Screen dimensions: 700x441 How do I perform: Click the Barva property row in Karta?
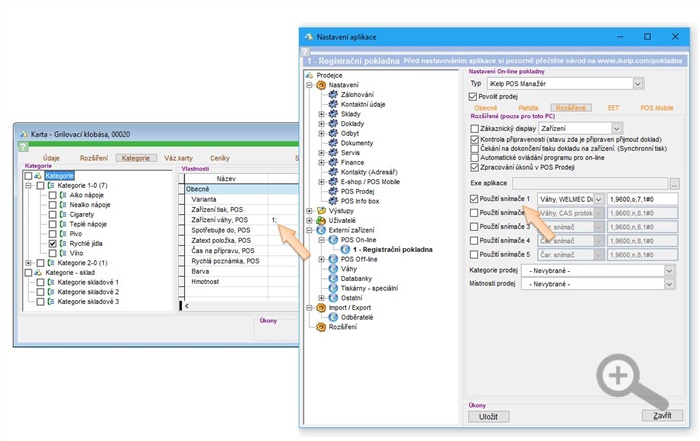241,271
